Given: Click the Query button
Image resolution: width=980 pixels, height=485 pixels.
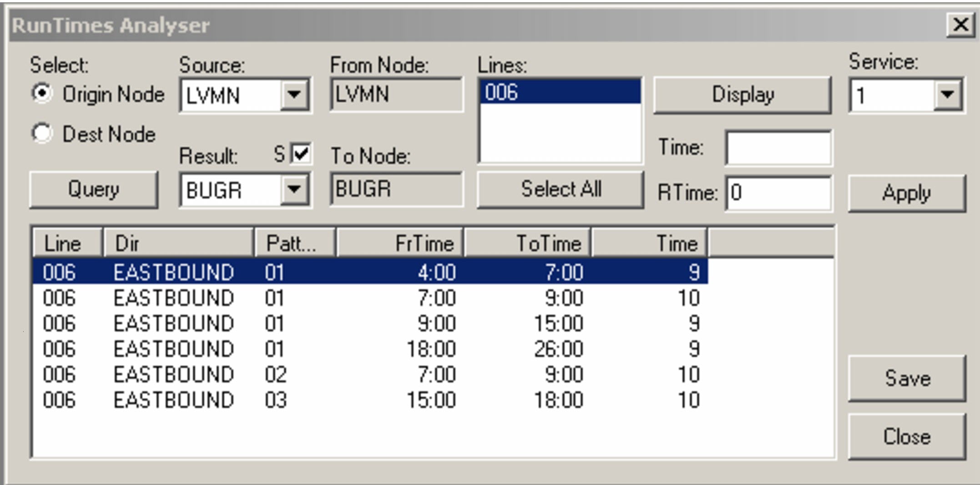Looking at the screenshot, I should pos(93,189).
